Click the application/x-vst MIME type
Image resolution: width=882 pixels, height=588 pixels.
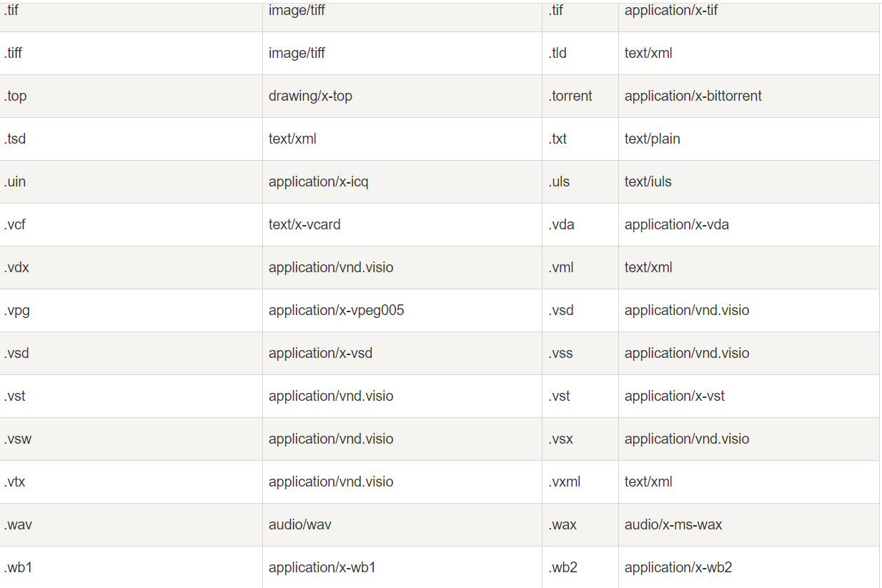tap(748, 396)
